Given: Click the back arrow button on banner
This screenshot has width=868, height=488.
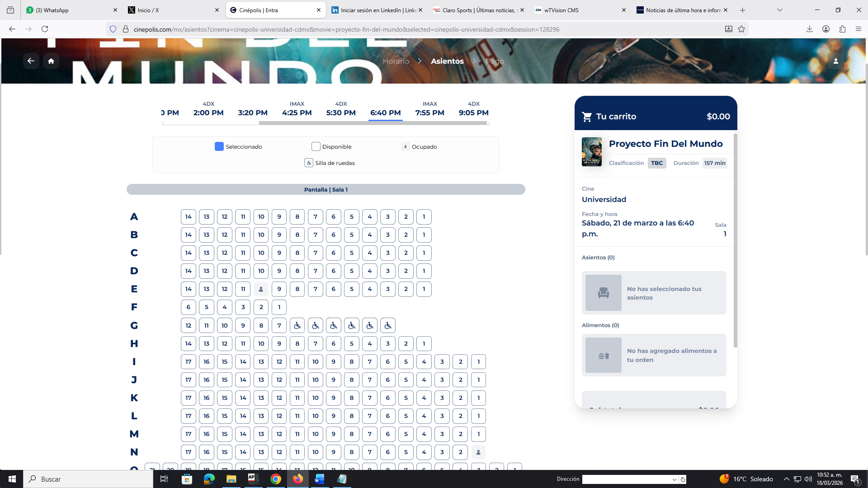Looking at the screenshot, I should pyautogui.click(x=31, y=61).
